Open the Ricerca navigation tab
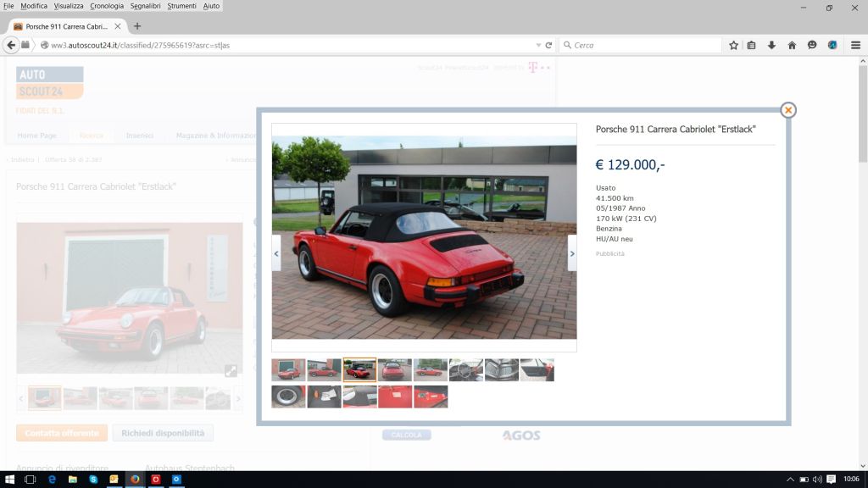 pos(92,135)
